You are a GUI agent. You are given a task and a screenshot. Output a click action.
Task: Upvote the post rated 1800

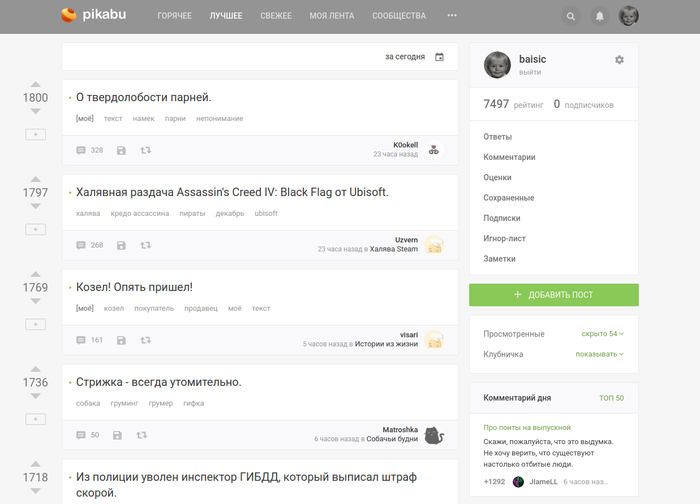[x=35, y=85]
